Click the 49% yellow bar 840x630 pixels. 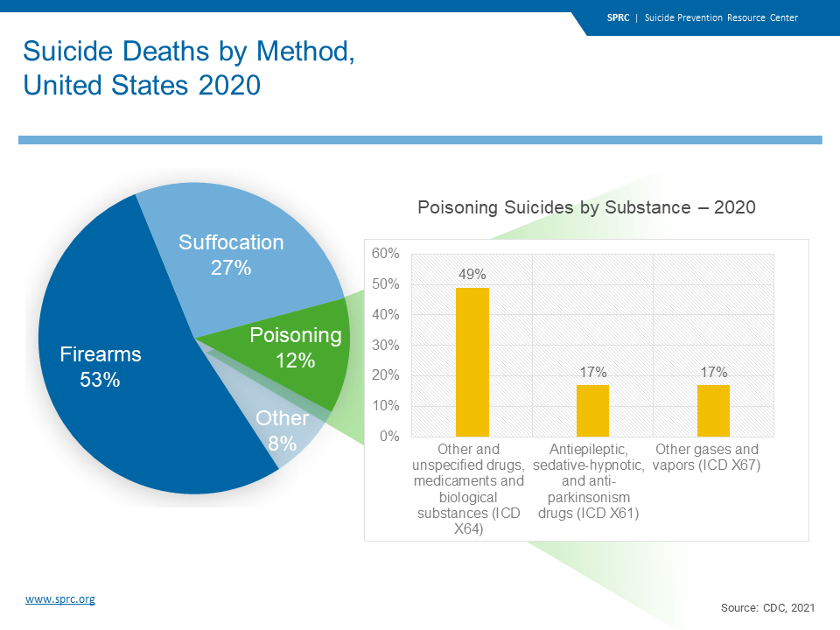(472, 362)
